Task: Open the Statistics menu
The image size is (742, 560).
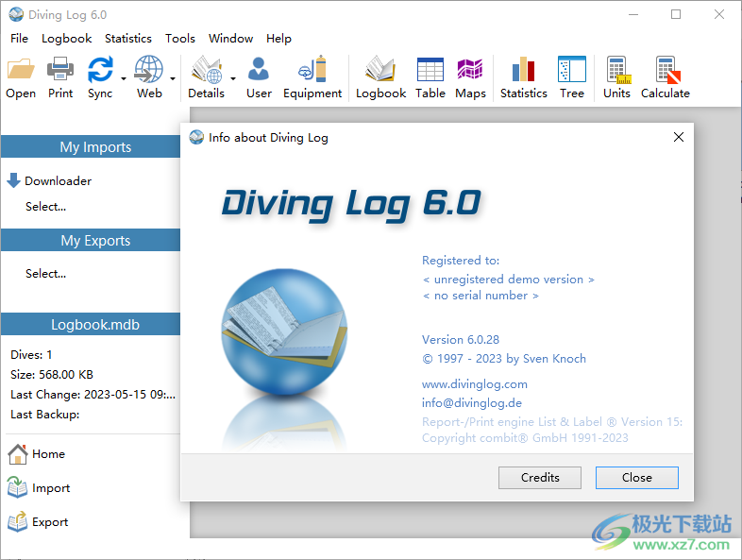Action: tap(128, 39)
